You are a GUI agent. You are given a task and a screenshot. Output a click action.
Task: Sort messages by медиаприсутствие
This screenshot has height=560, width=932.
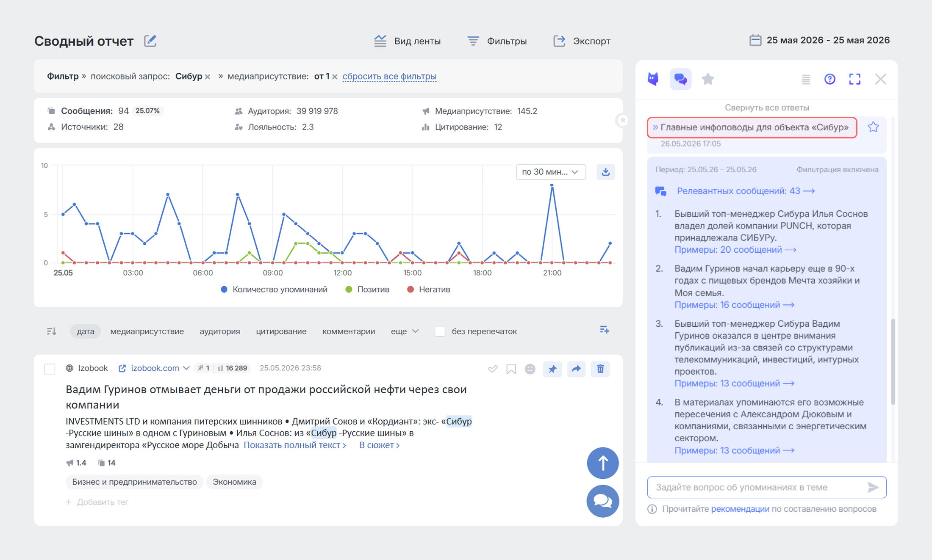coord(147,331)
